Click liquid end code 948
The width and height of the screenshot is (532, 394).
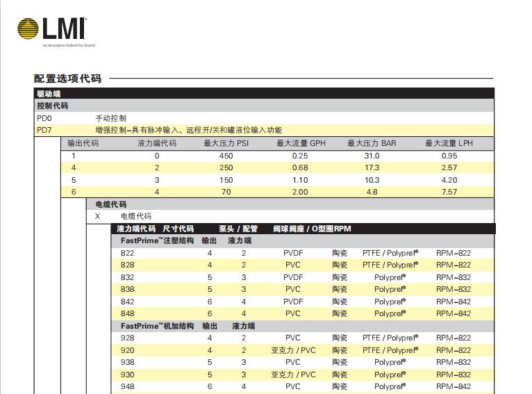tap(127, 386)
